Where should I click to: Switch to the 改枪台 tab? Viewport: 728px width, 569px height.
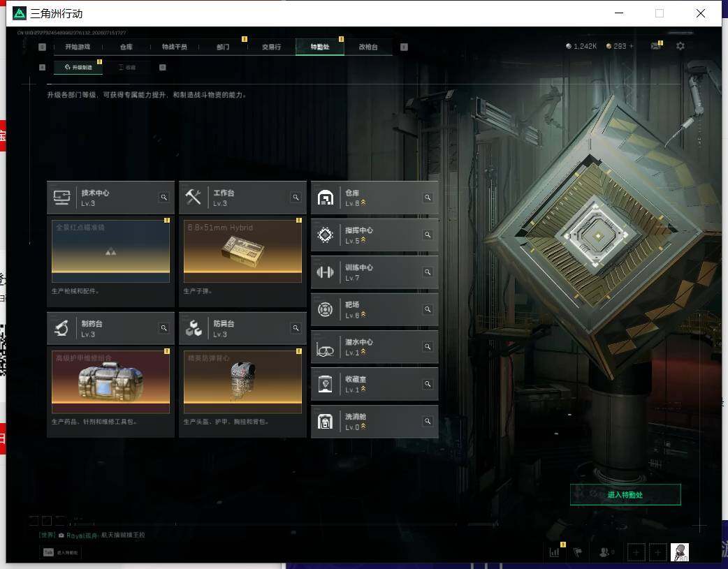click(x=368, y=47)
